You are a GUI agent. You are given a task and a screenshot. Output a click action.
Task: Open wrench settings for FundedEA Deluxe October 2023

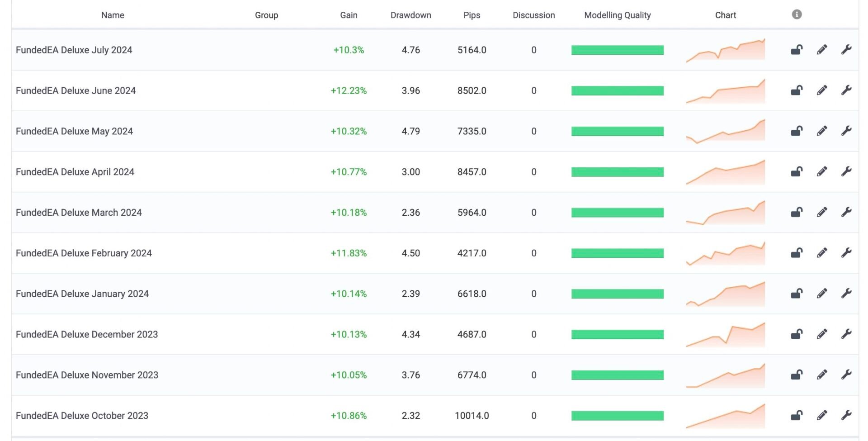pos(846,415)
